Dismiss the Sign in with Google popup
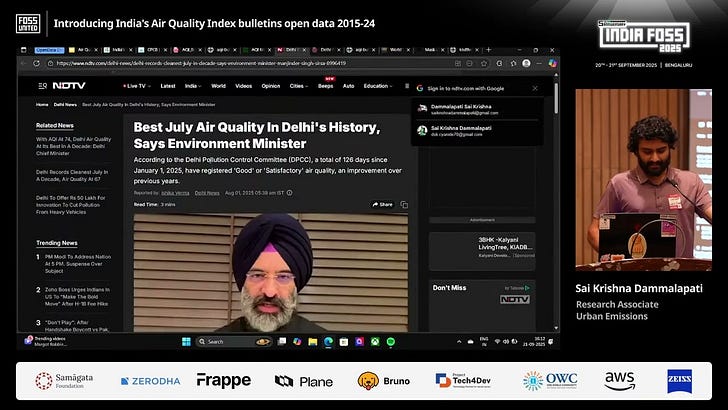The width and height of the screenshot is (728, 410). tap(535, 88)
